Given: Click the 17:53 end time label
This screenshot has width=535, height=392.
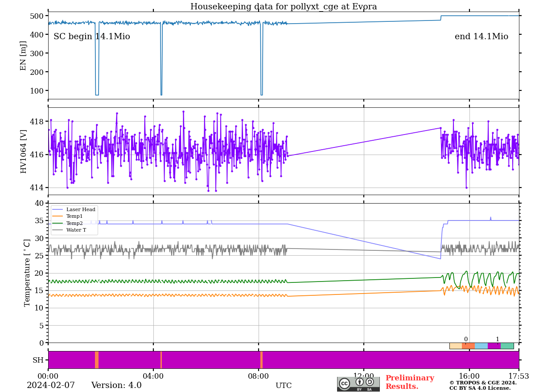Looking at the screenshot, I should [519, 376].
